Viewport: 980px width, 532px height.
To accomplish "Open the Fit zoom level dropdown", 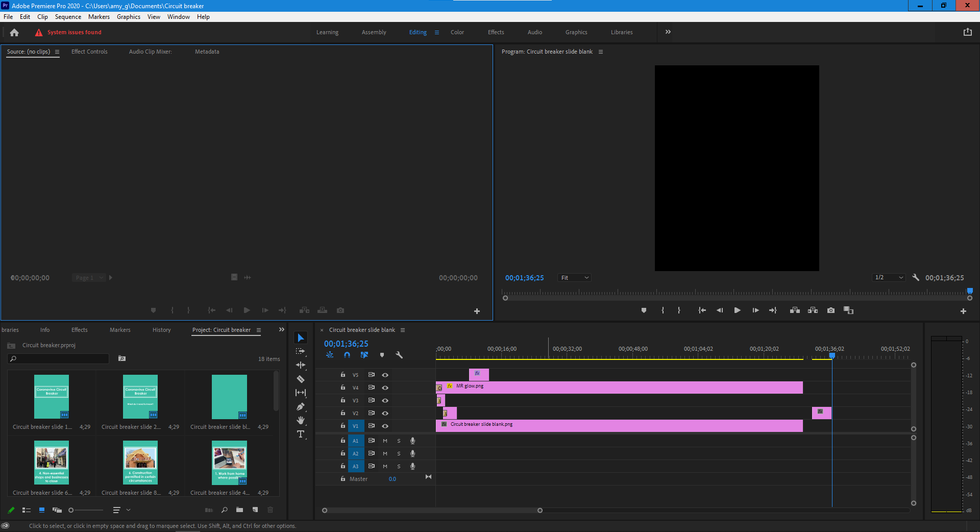I will pos(575,278).
